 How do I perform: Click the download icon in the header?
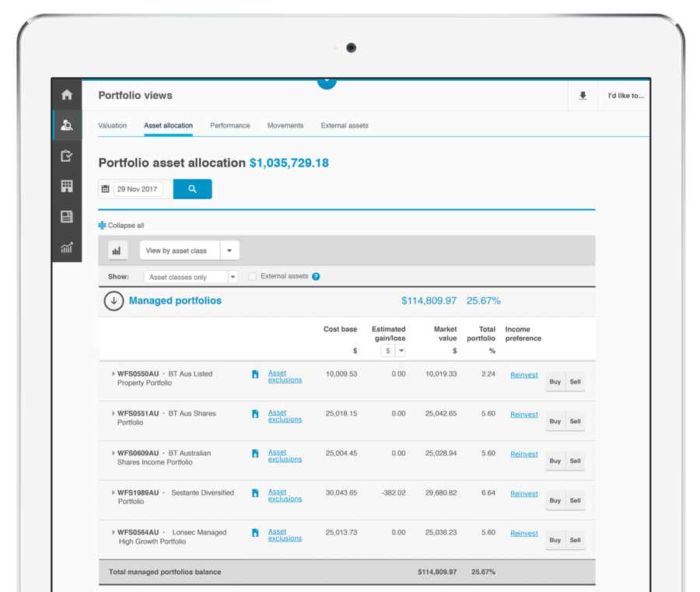pyautogui.click(x=582, y=95)
